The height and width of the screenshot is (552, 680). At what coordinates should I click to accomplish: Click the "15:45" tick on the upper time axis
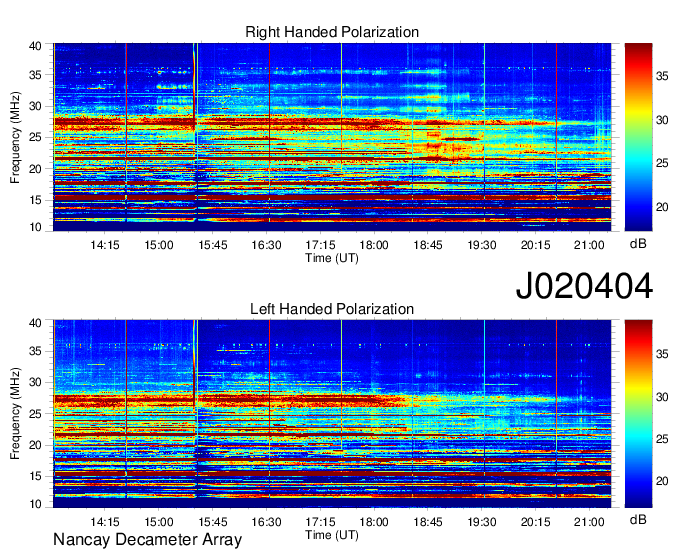[x=212, y=245]
